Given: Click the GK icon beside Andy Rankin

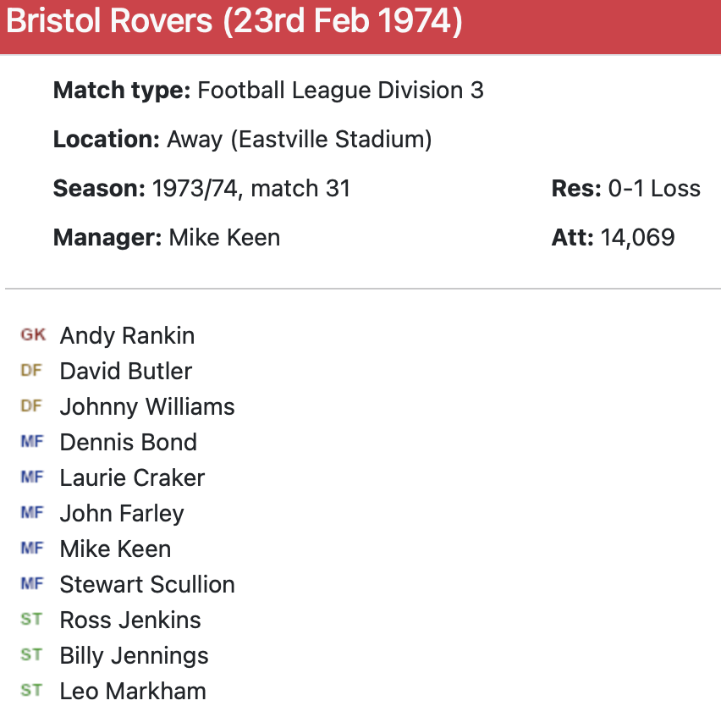Looking at the screenshot, I should 33,335.
